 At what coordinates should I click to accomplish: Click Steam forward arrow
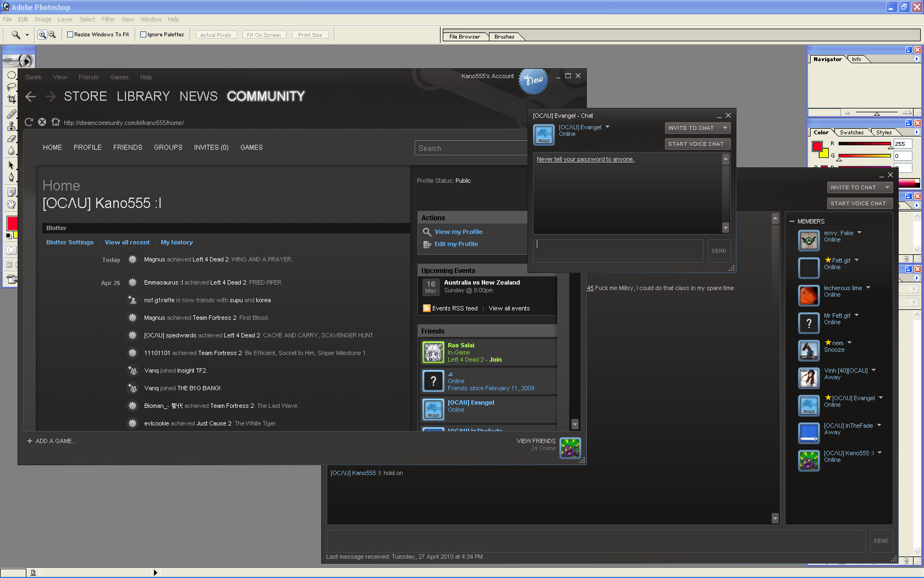click(50, 97)
